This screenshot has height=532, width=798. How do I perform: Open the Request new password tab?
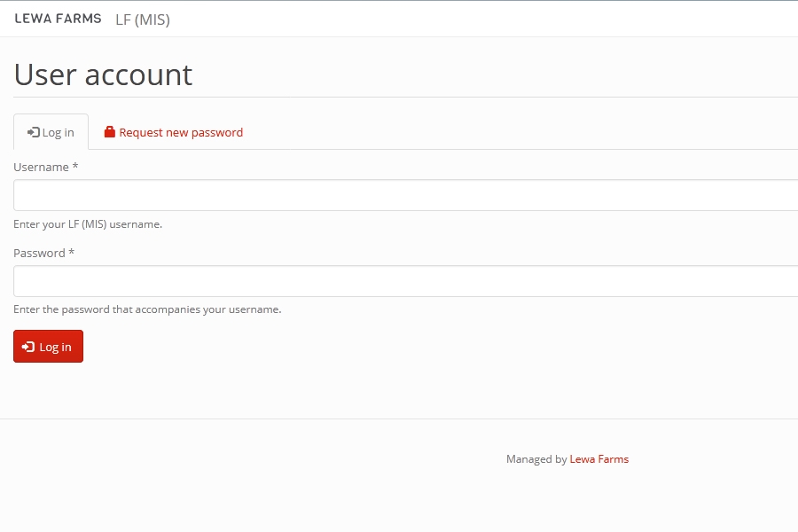[181, 132]
